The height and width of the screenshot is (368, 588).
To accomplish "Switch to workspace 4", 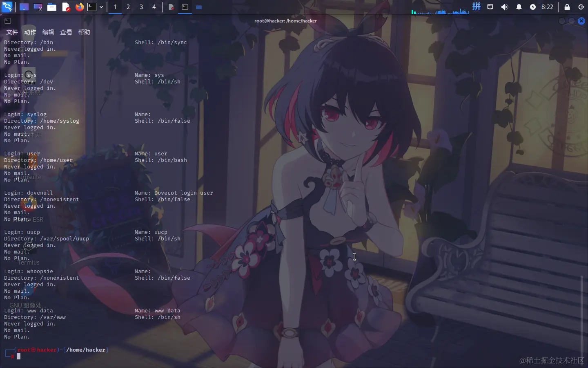I will pyautogui.click(x=154, y=7).
